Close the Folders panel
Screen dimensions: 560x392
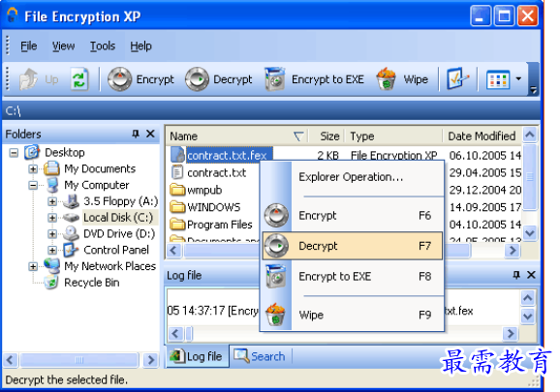pos(150,134)
